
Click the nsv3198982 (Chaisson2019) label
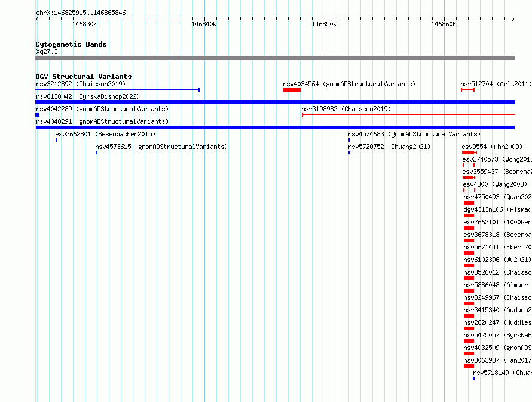point(346,109)
